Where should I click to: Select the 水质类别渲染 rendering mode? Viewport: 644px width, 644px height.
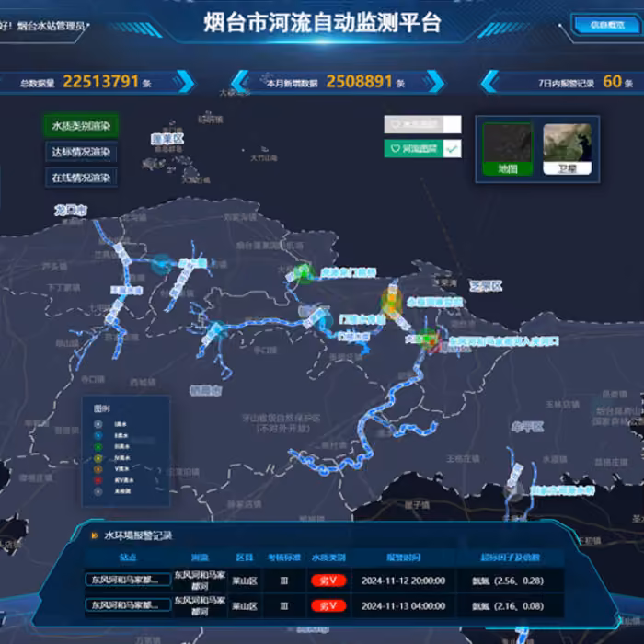coord(81,126)
